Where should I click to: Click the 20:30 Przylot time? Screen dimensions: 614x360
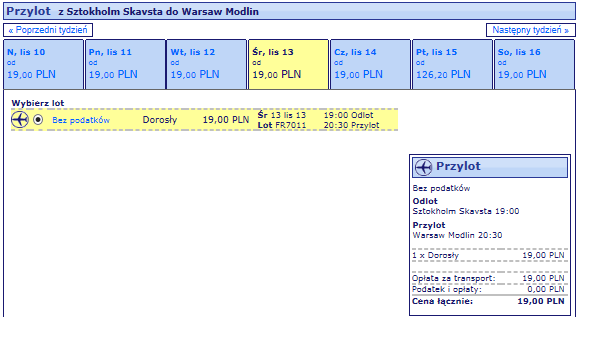tap(351, 125)
